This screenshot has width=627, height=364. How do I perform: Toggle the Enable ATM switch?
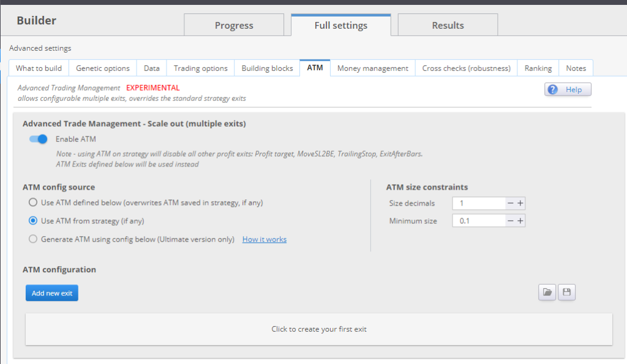(x=38, y=139)
